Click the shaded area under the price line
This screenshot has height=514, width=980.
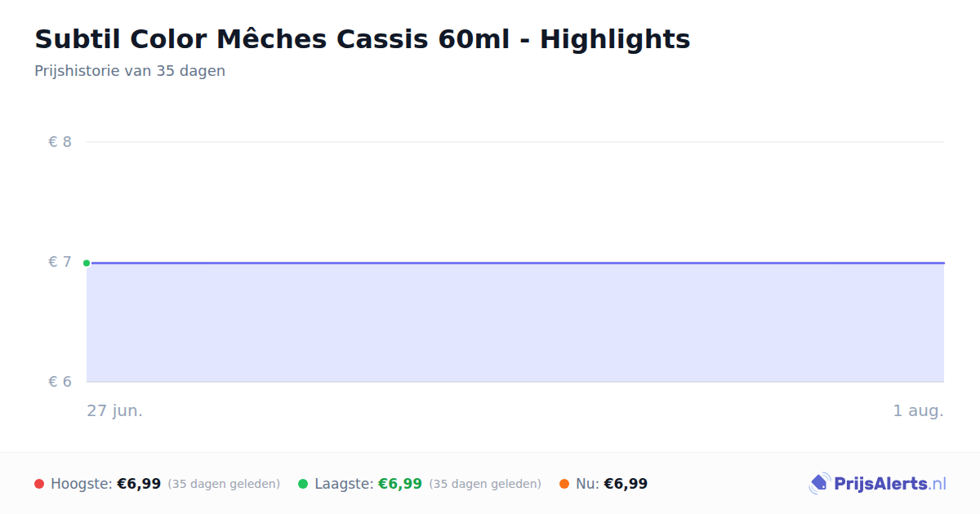(515, 322)
